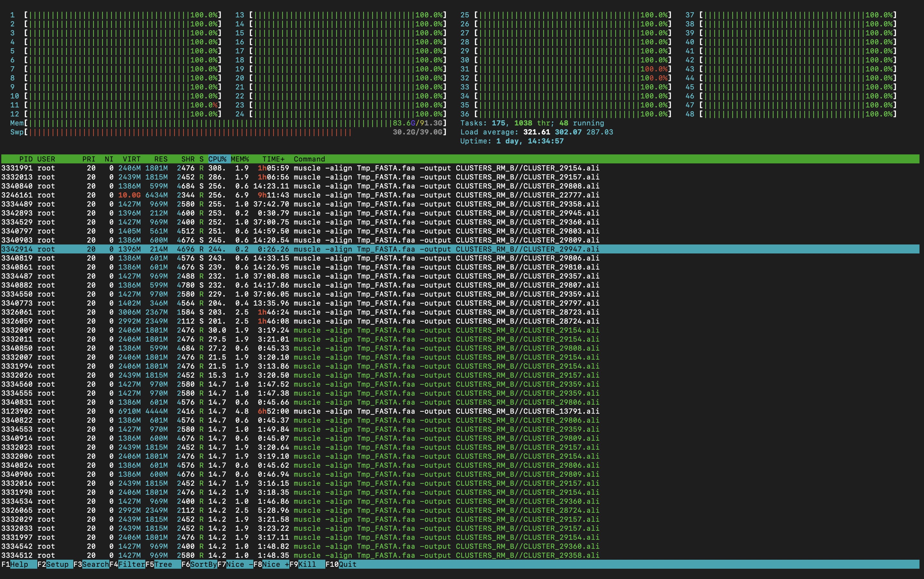Toggle F5 Tree view
Viewport: 924px width, 579px height.
point(163,564)
